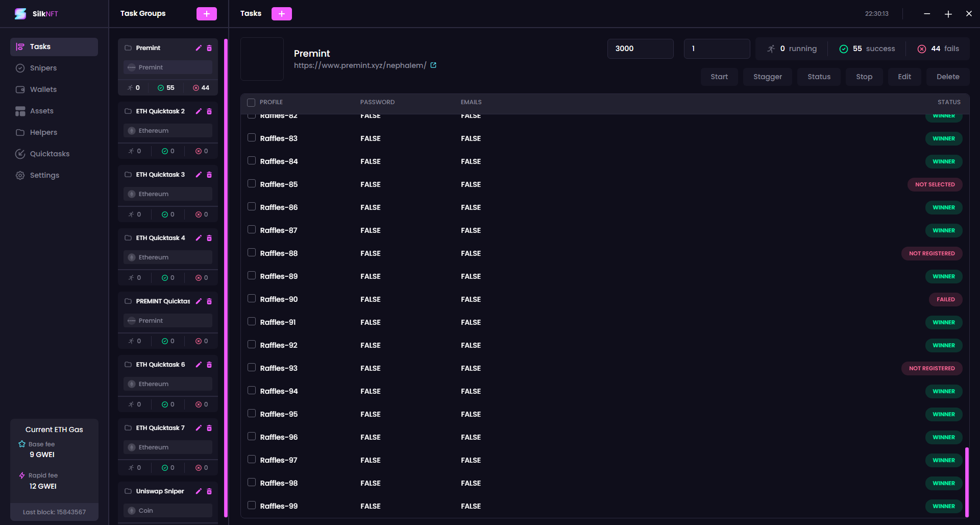Click the fails count error icon
980x525 pixels.
point(922,49)
